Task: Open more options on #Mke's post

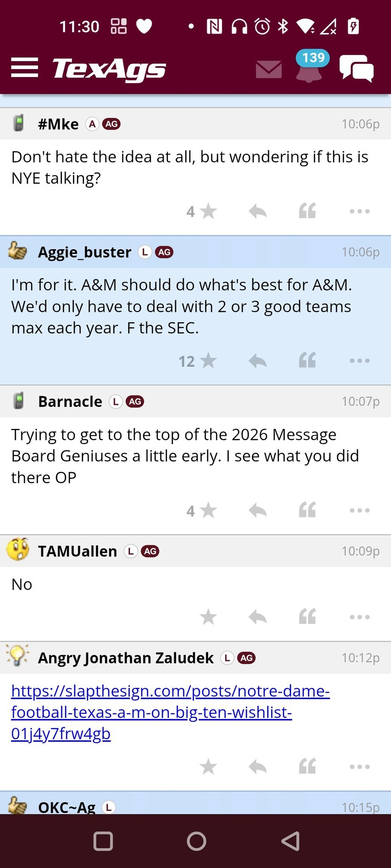Action: point(360,211)
